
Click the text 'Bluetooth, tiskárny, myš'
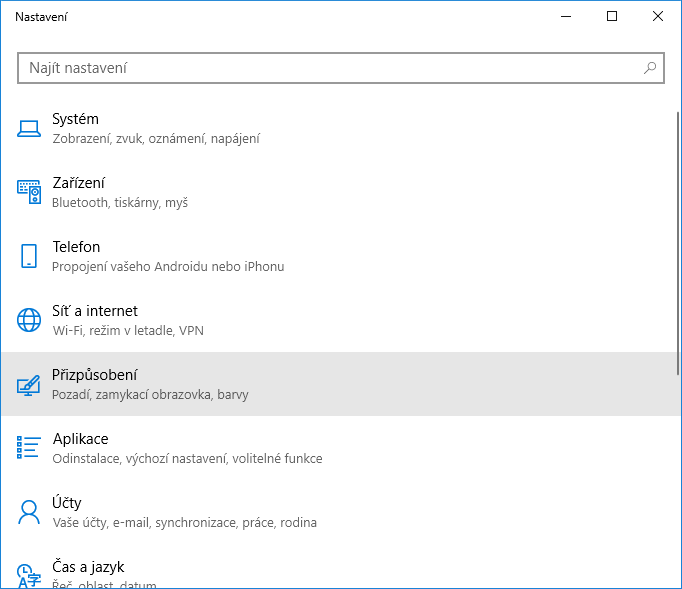click(120, 203)
